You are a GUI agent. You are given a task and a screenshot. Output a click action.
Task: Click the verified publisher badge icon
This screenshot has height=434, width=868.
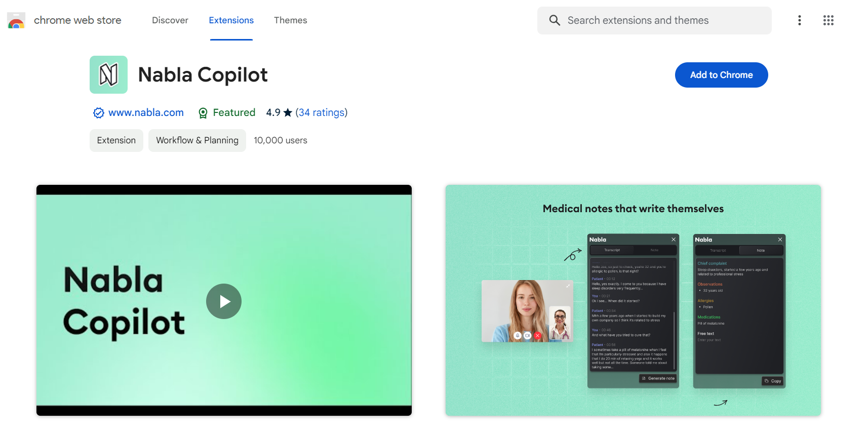coord(99,113)
